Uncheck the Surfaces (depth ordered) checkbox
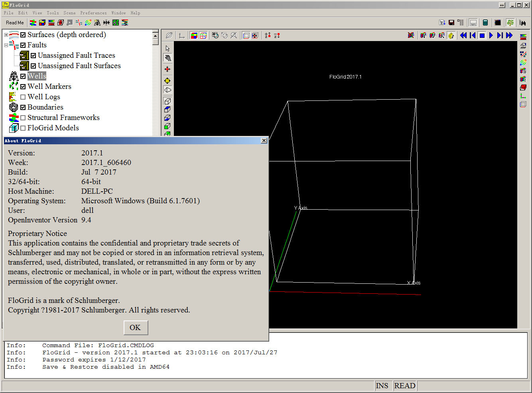The image size is (532, 393). [x=23, y=35]
